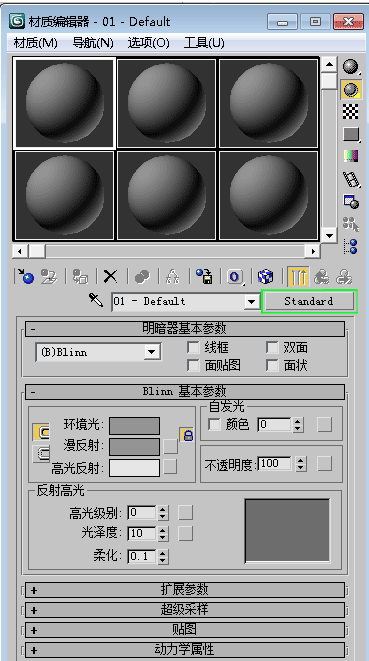Click the Sample UV Tiling icon
This screenshot has width=369, height=661.
click(x=350, y=134)
